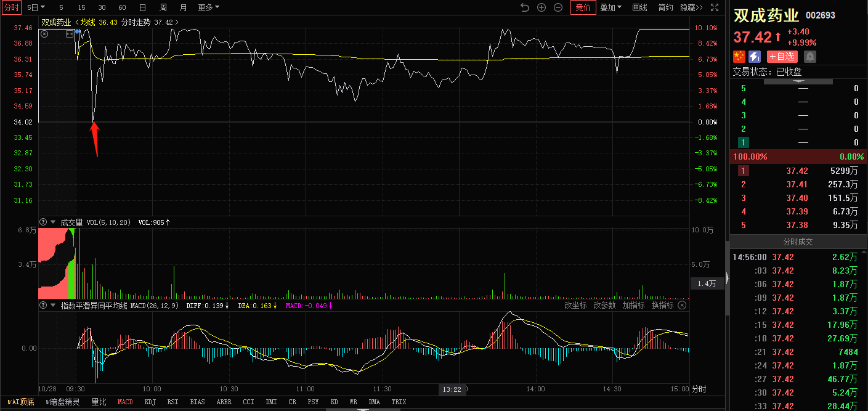Toggle the 竞价 auction display
This screenshot has height=411, width=868.
(583, 7)
